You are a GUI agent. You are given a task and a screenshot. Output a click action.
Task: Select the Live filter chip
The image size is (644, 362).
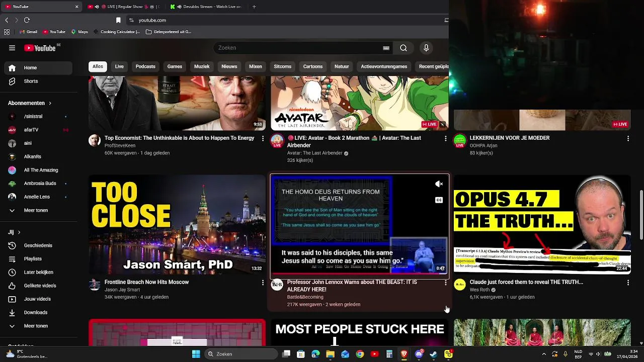coord(119,66)
